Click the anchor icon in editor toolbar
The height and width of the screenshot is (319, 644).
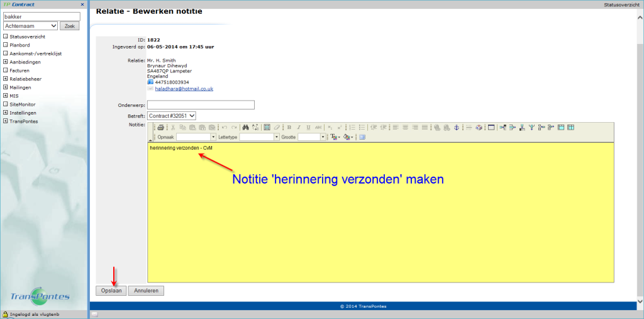pos(457,127)
